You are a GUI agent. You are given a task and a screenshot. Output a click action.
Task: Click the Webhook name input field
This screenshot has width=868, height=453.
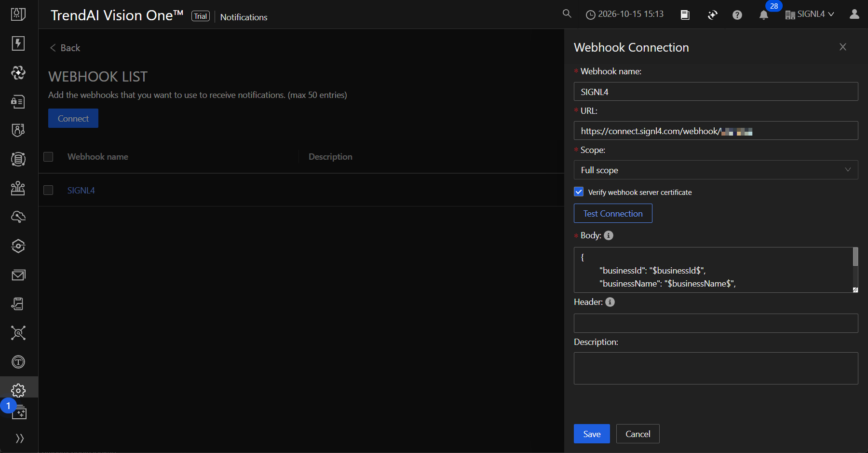716,92
